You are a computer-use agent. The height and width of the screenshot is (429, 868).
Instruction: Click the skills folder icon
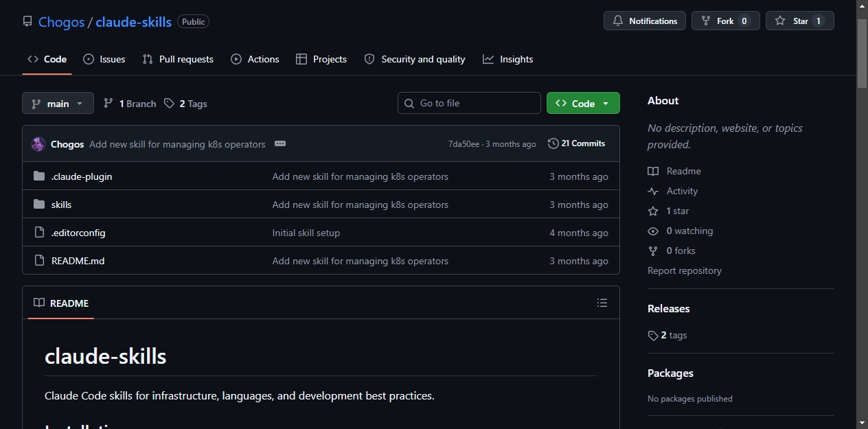tap(39, 205)
